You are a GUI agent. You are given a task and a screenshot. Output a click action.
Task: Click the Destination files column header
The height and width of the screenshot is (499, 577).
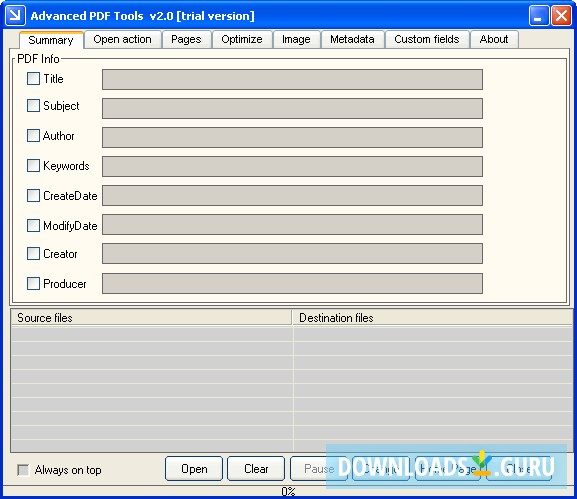pos(432,318)
